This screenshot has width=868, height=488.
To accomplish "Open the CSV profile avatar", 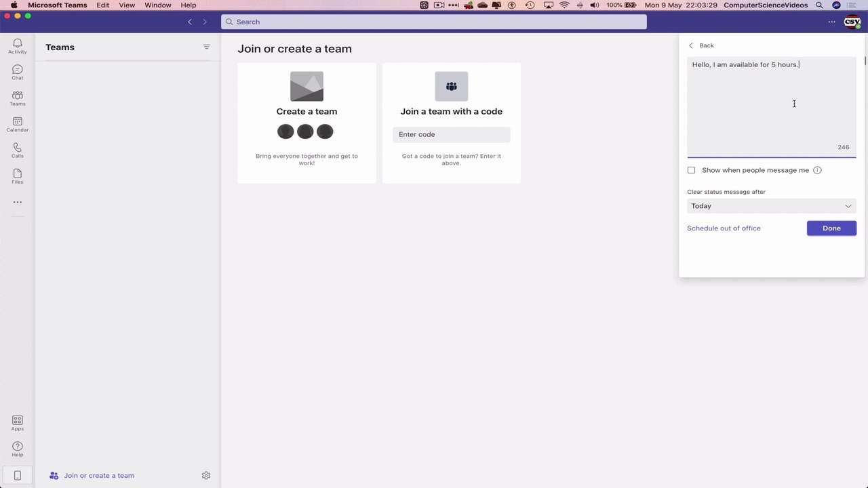I will coord(852,22).
